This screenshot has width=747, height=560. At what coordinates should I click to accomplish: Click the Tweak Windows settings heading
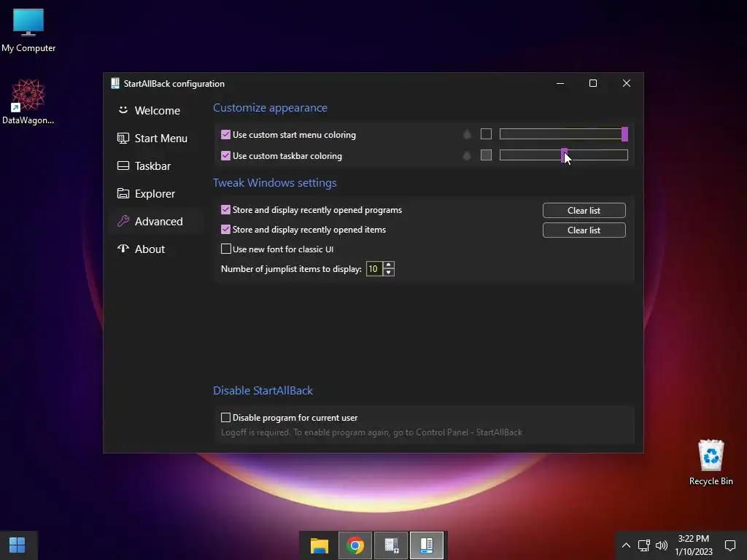275,183
